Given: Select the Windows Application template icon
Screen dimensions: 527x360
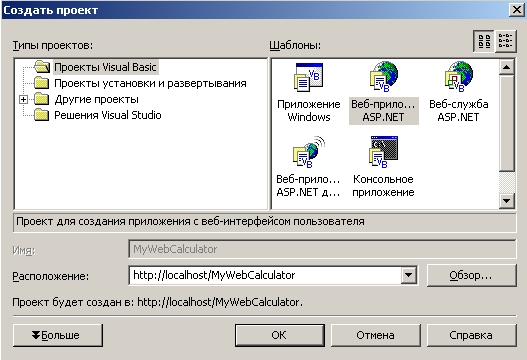Looking at the screenshot, I should 309,77.
